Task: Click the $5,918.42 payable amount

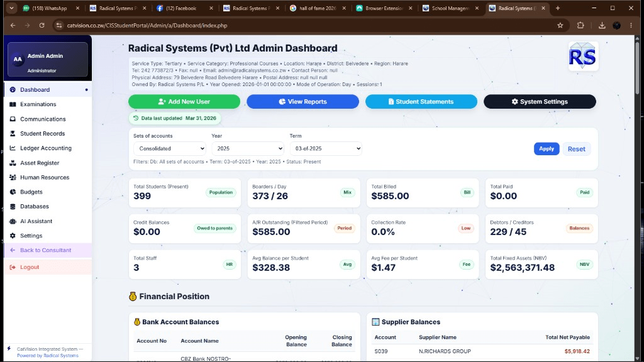Action: 577,351
